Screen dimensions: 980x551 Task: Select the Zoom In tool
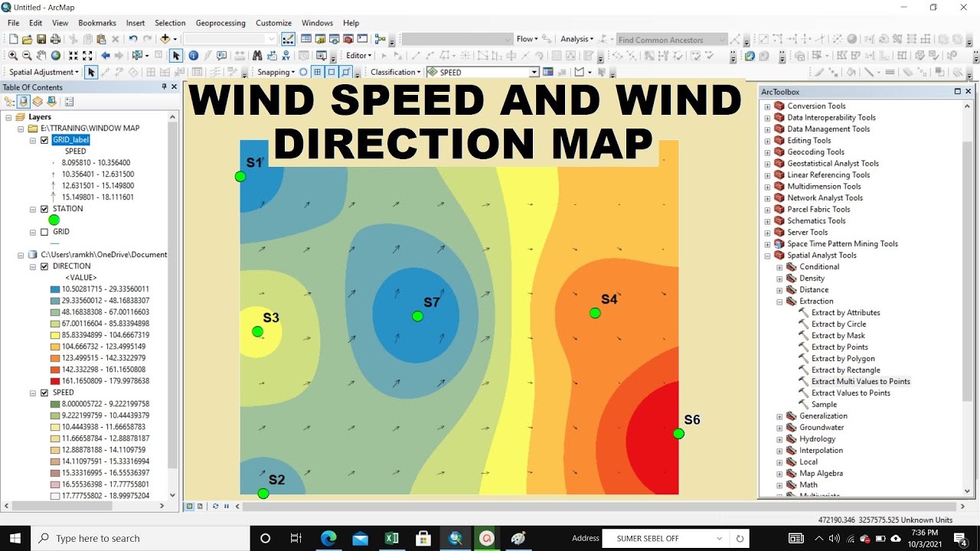(13, 55)
